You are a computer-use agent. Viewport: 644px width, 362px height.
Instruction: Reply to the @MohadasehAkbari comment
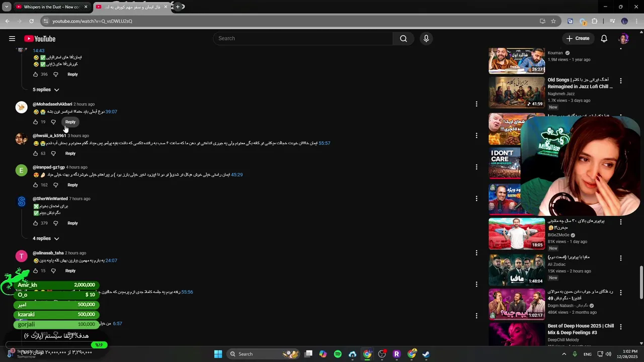pos(70,122)
